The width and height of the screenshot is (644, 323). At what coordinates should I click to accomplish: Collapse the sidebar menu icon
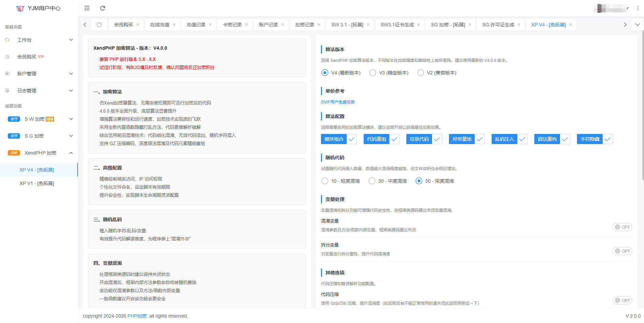(87, 8)
